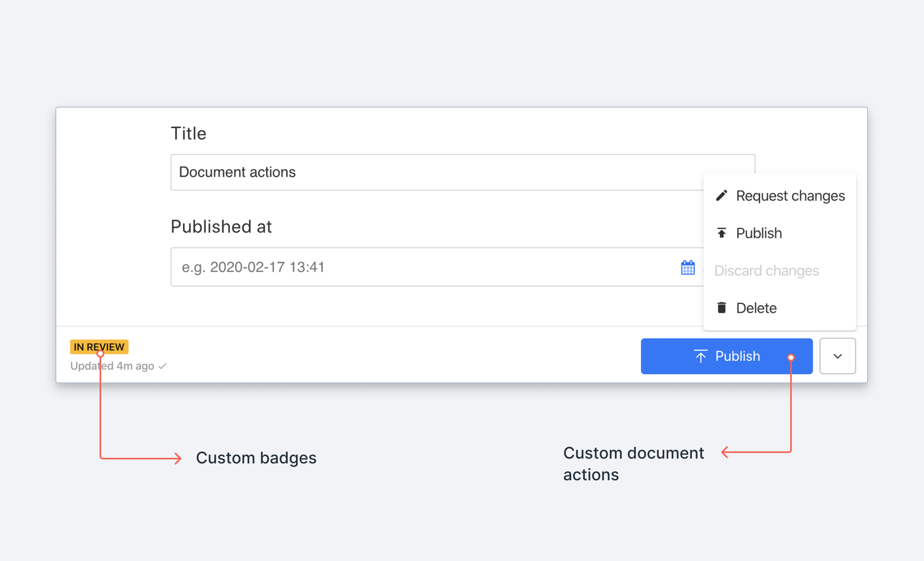Click the Custom document actions label
Image resolution: width=924 pixels, height=561 pixels.
(633, 464)
